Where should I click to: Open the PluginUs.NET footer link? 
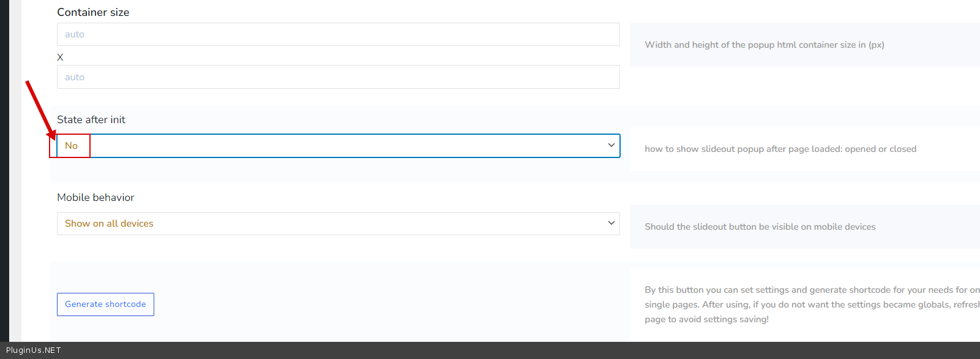[34, 350]
